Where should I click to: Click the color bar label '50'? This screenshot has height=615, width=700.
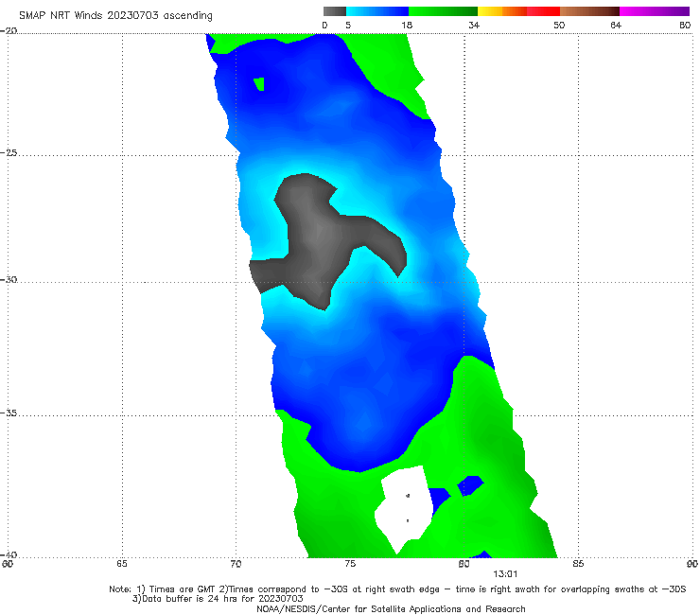click(x=559, y=26)
